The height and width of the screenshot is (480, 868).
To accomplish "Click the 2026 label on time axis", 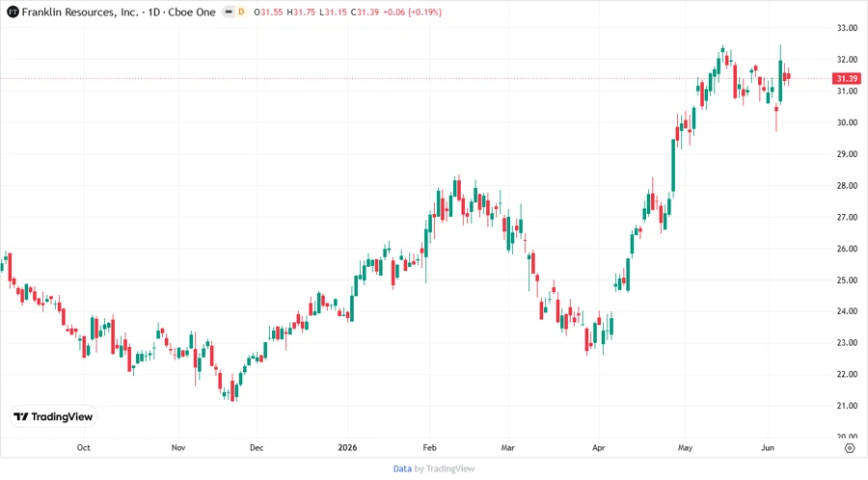I will (347, 448).
